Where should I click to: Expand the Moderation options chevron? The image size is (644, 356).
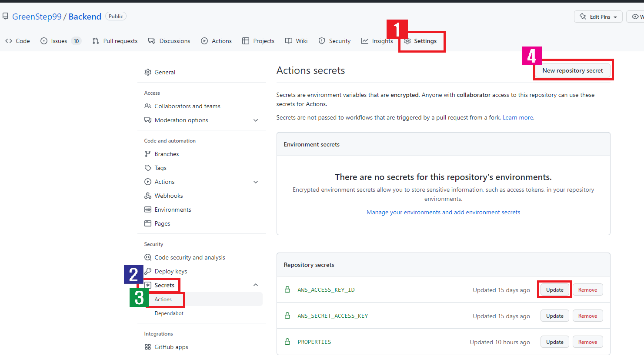point(256,120)
